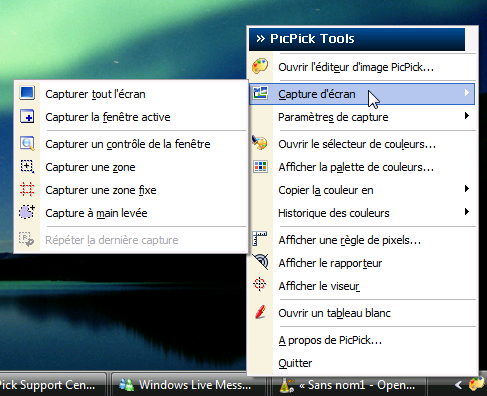
Task: Select Capturer un contrôle de la fenêtre
Action: (131, 144)
